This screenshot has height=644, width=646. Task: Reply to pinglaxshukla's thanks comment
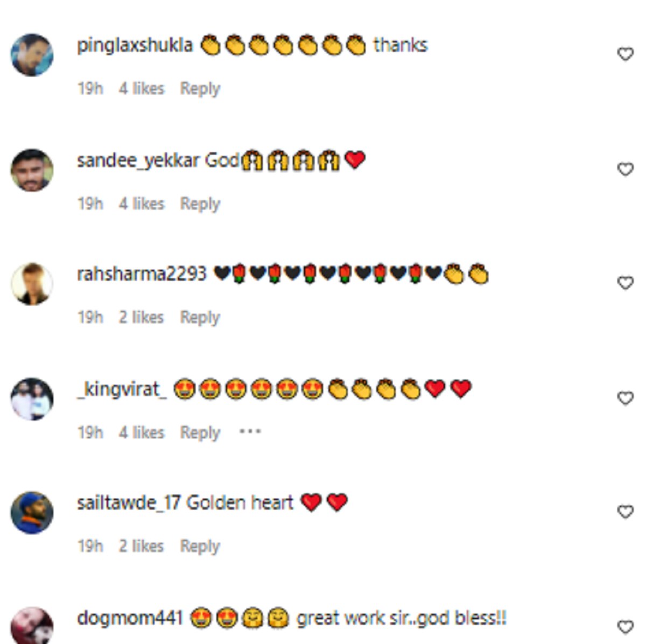click(200, 88)
